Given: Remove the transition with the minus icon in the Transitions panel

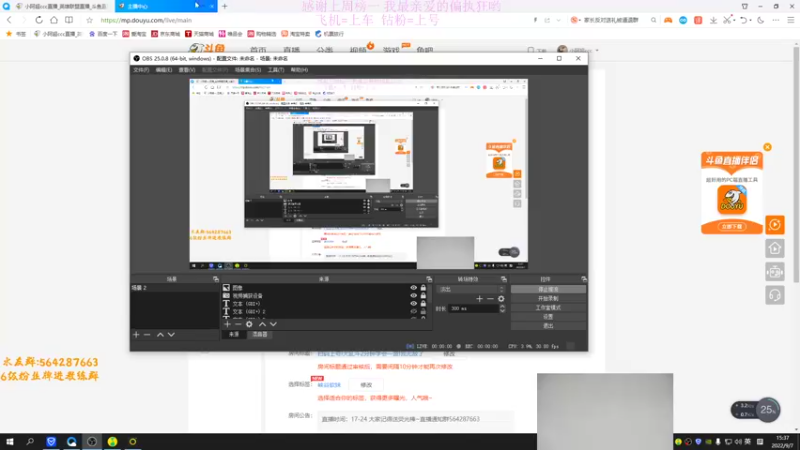Looking at the screenshot, I should 490,299.
